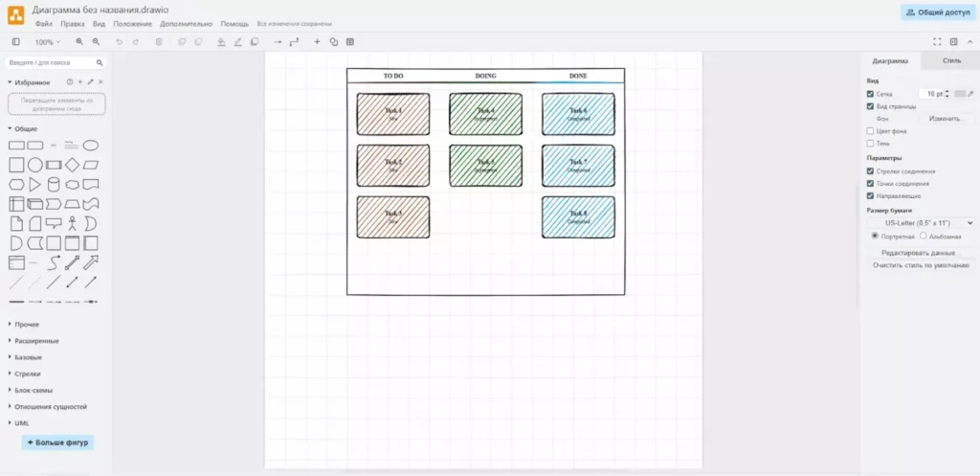Uncheck the Направляющие checkbox

pyautogui.click(x=870, y=195)
